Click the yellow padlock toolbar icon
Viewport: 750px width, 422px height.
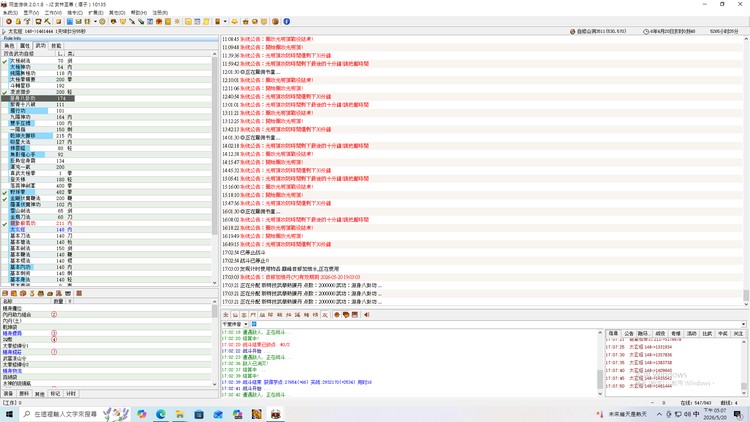(18, 22)
